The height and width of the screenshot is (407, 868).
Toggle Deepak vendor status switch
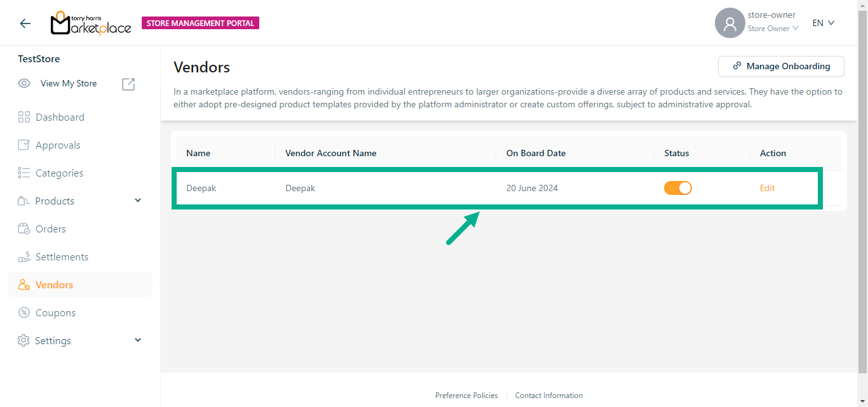tap(677, 188)
